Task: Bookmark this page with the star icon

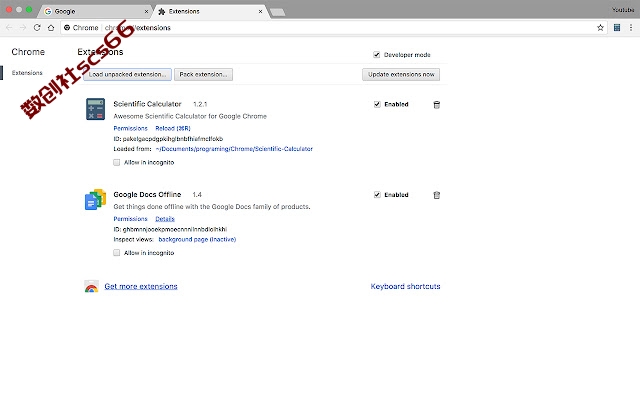Action: [x=600, y=28]
